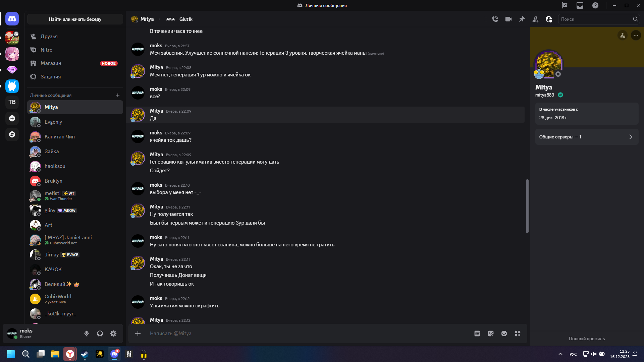Click find or start conversation button
This screenshot has height=362, width=644.
pyautogui.click(x=75, y=19)
